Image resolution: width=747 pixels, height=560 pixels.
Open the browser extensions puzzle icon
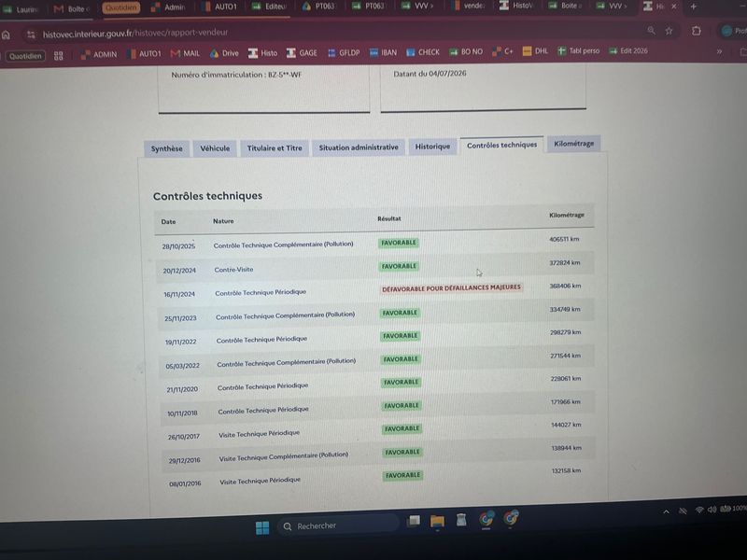pyautogui.click(x=696, y=31)
